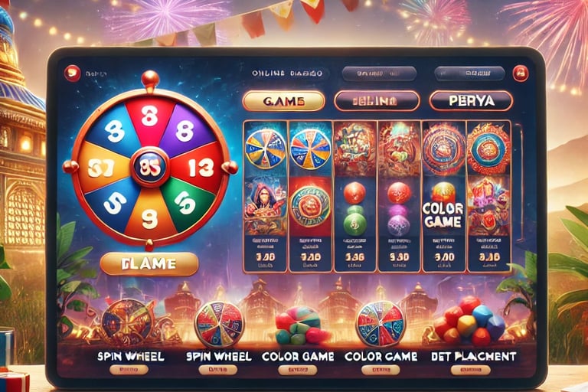Click the colored dice Bet Placement icon
588x392 pixels.
(469, 321)
